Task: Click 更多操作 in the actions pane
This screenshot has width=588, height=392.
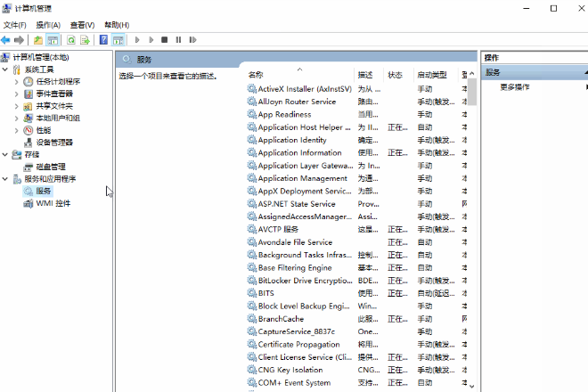Action: pos(515,87)
